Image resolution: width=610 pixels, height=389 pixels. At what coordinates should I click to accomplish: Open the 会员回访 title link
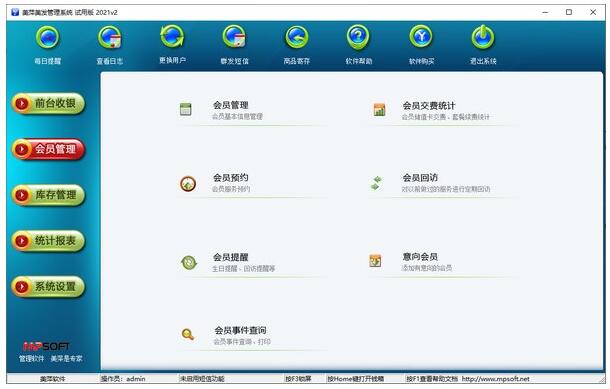420,177
